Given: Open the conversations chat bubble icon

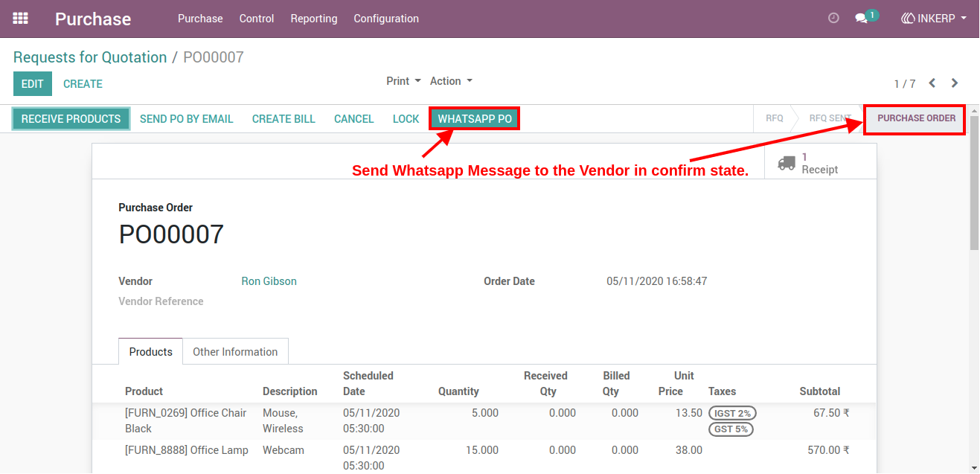Looking at the screenshot, I should click(862, 19).
